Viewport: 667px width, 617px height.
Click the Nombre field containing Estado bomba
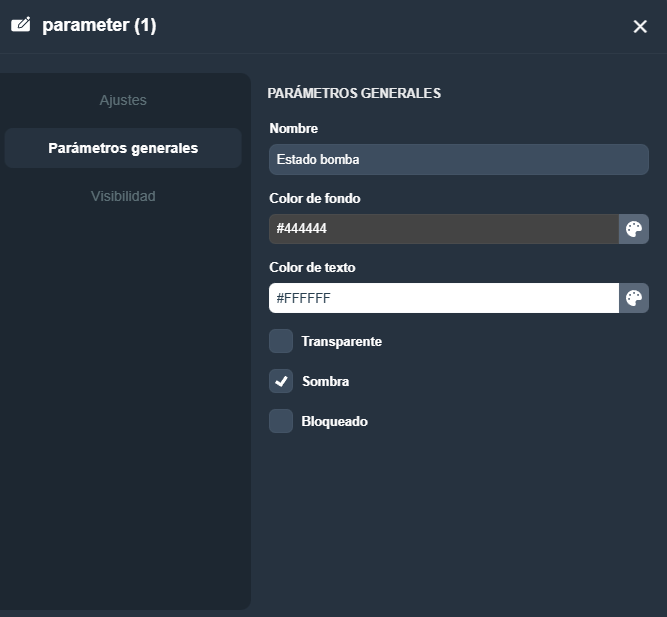tap(458, 159)
